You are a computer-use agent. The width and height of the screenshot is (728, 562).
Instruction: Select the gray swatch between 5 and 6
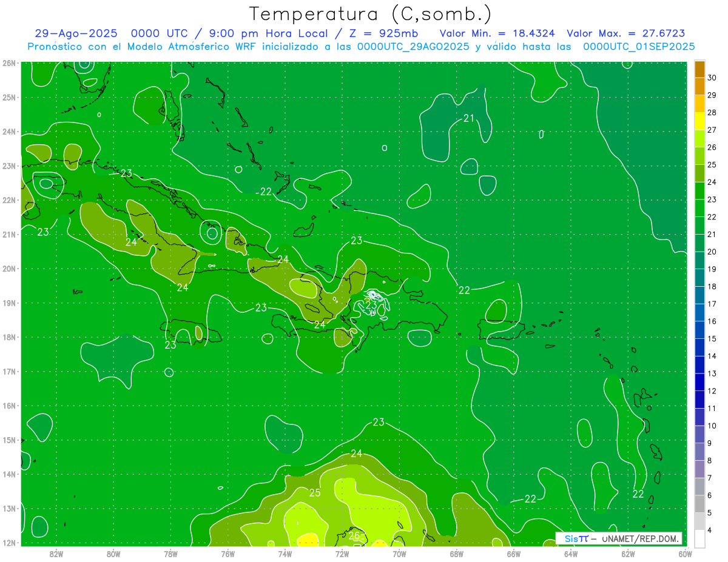pos(699,504)
